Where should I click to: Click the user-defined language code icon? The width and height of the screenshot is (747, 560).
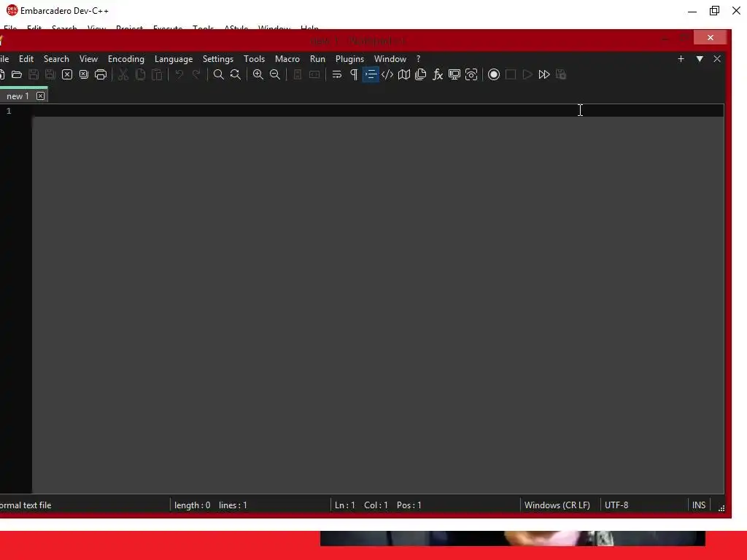point(387,74)
